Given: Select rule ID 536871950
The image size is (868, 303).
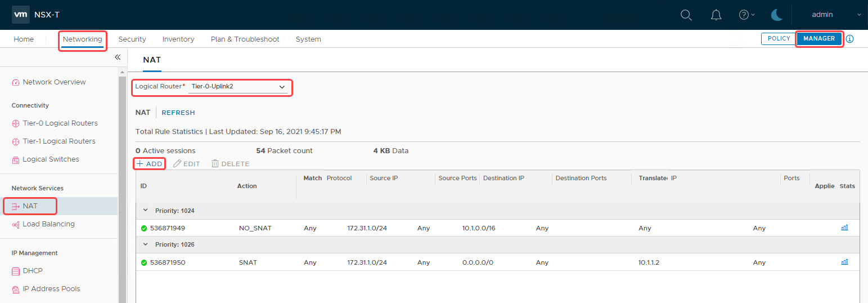Looking at the screenshot, I should (x=168, y=262).
